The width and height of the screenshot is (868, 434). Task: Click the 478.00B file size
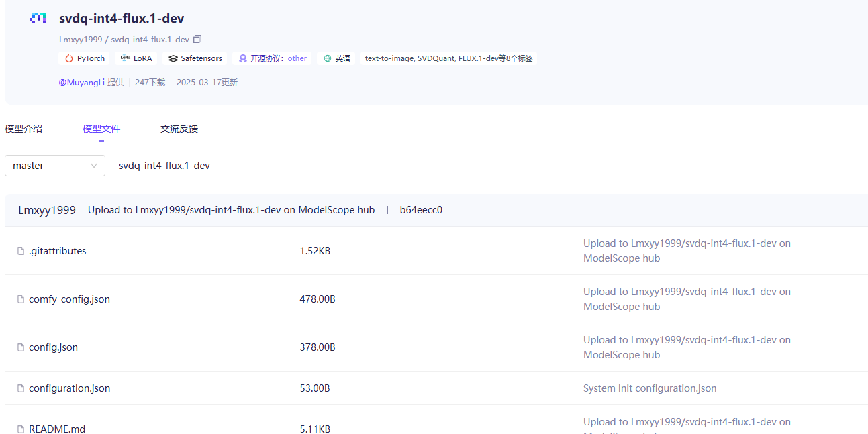coord(318,299)
